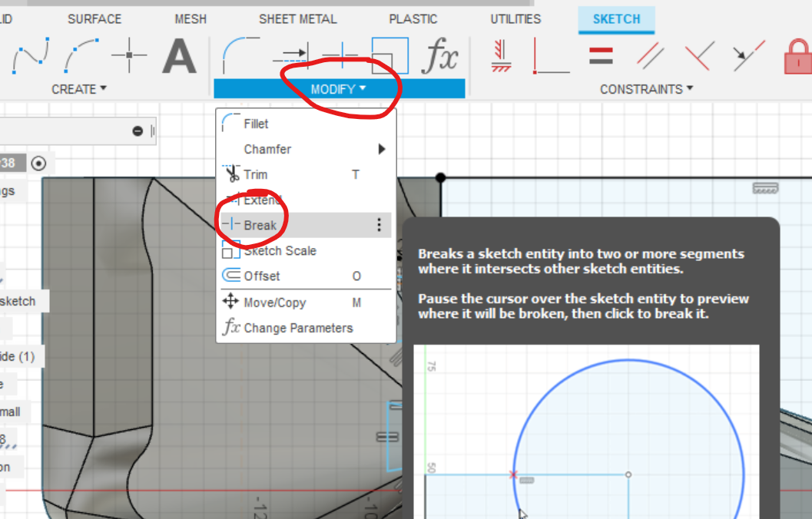This screenshot has height=519, width=812.
Task: Activate component radio button in browser
Action: [38, 164]
